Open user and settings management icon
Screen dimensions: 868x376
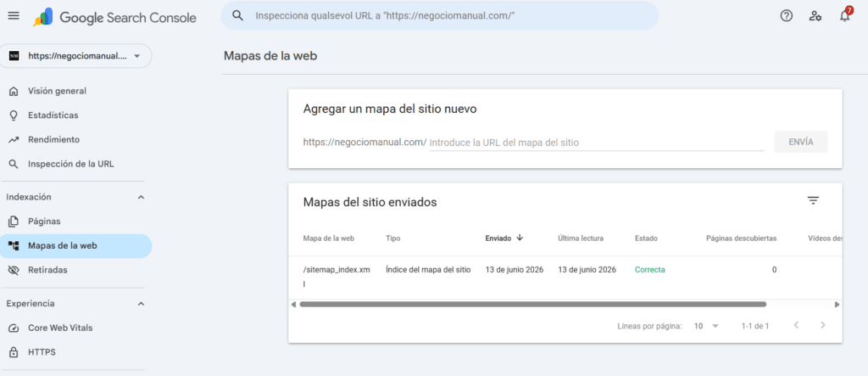tap(815, 16)
